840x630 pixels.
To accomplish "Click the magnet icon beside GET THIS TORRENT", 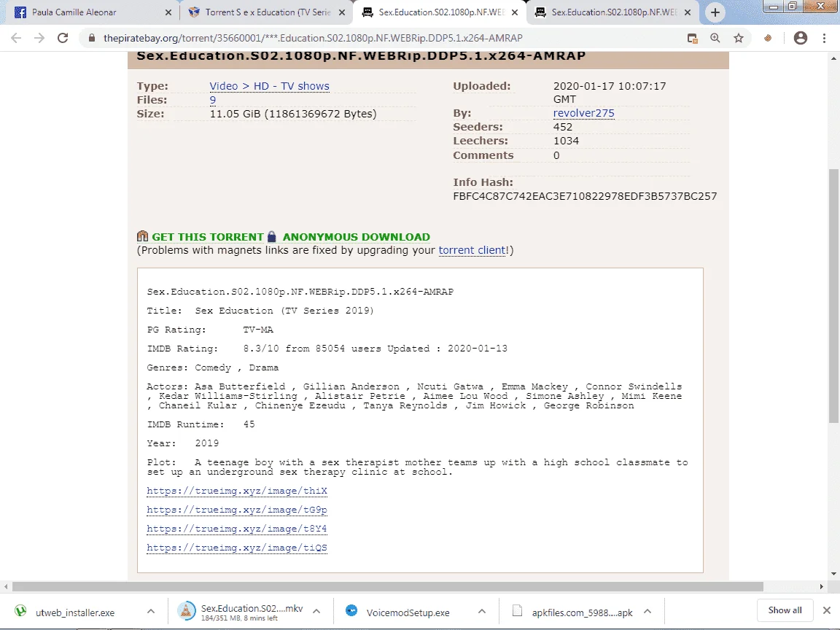I will tap(142, 236).
